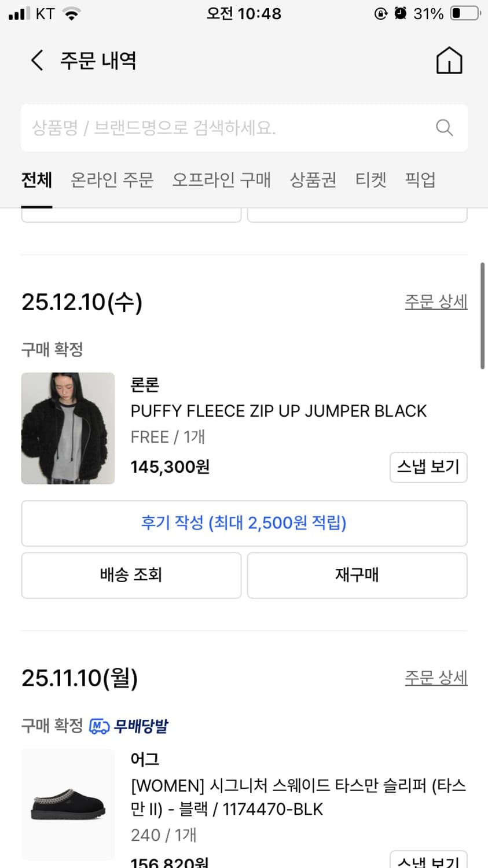This screenshot has width=488, height=868.
Task: Tap the 재구매 button to reorder
Action: [x=357, y=575]
